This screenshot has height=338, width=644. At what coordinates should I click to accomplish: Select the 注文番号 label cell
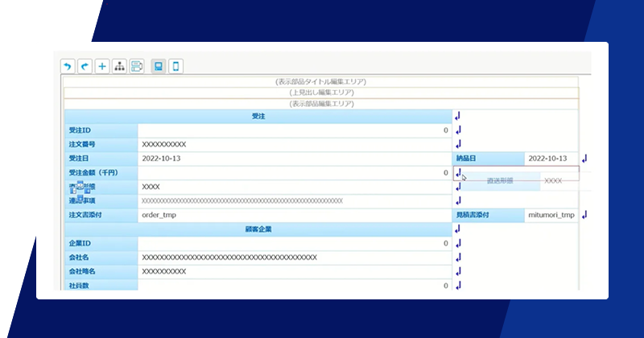click(x=101, y=144)
